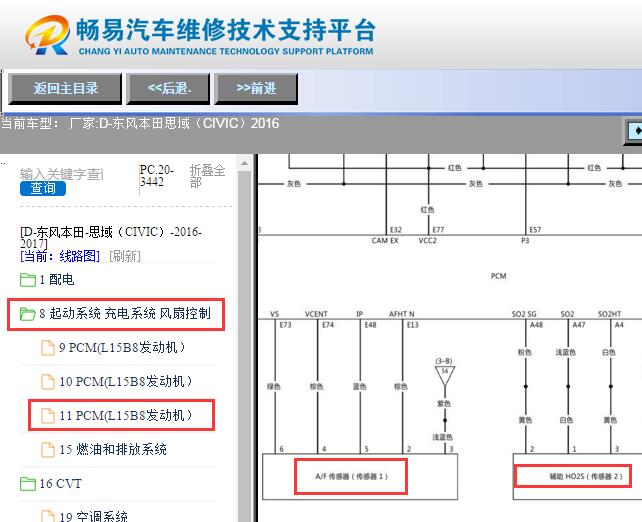Go forward with the >>前进 button

[256, 88]
